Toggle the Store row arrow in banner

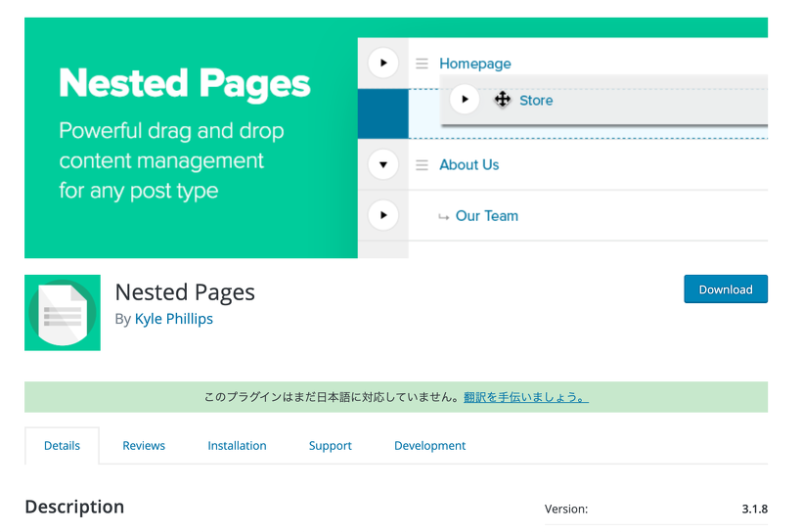465,99
